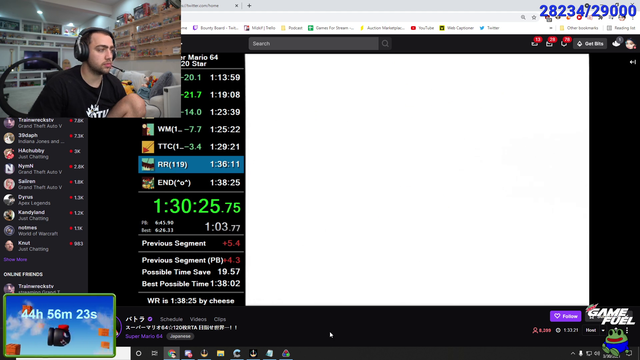Click the Japanese language tag
Viewport: 640px width, 360px height.
[x=180, y=336]
